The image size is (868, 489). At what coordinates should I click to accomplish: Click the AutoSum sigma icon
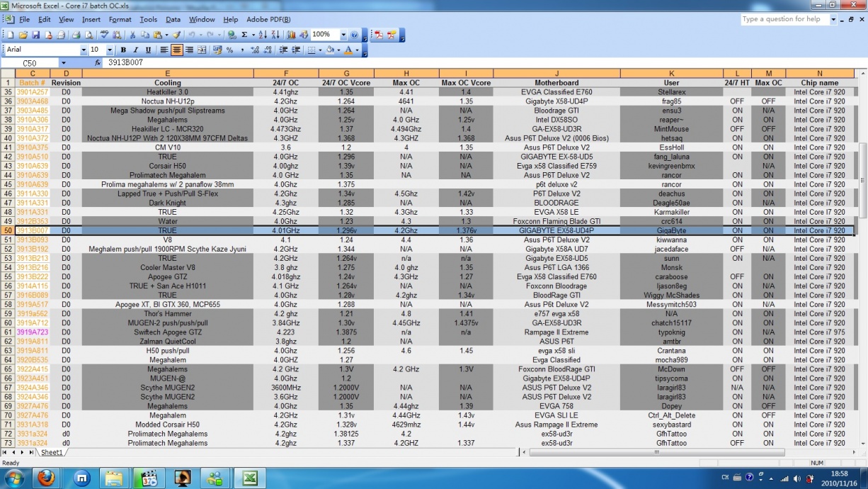tap(244, 35)
